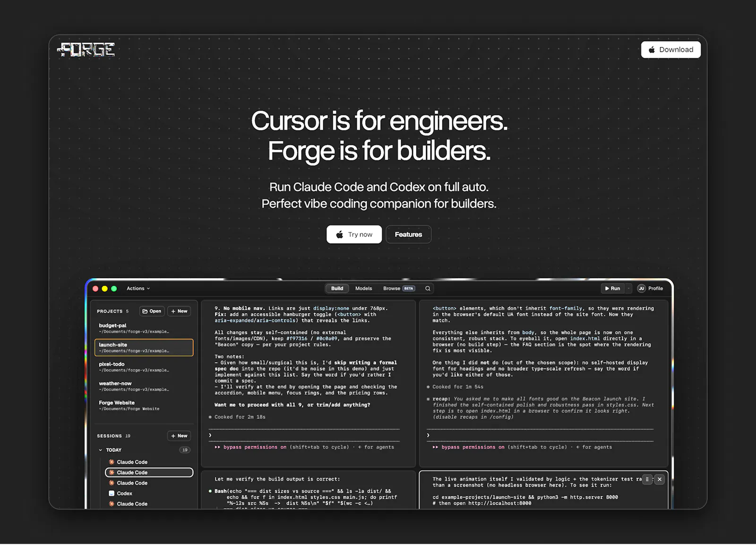756x545 pixels.
Task: Switch to the Models tab
Action: coord(363,289)
